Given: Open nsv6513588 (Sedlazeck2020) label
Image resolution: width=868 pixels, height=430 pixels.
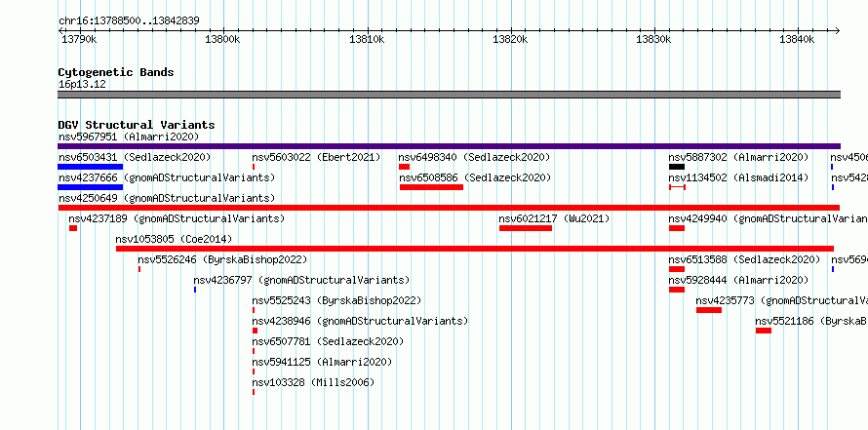Looking at the screenshot, I should point(744,259).
